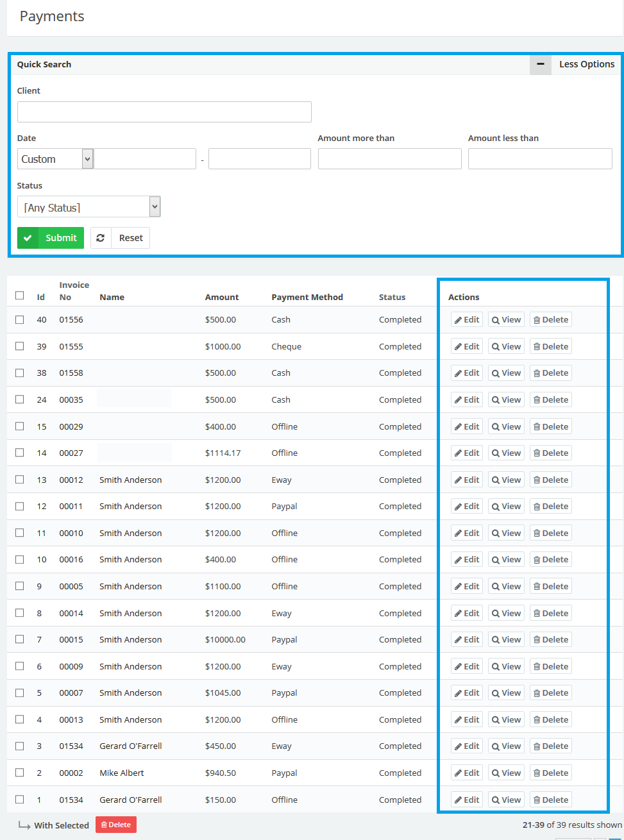This screenshot has height=840, width=624.
Task: Open the Custom date range dropdown
Action: pos(56,159)
